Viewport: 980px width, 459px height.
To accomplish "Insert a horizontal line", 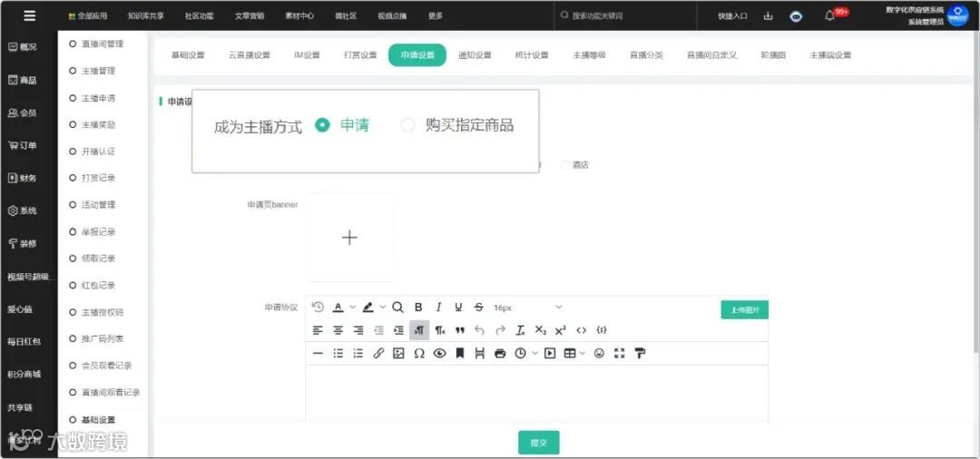I will [x=318, y=354].
